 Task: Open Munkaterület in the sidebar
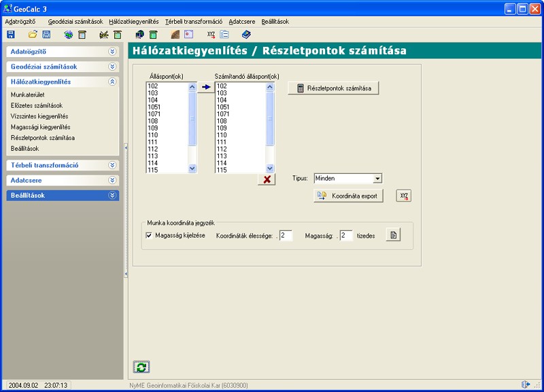click(27, 94)
